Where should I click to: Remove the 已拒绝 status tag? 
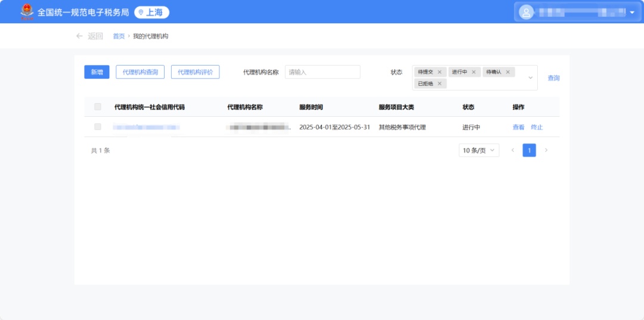tap(439, 84)
